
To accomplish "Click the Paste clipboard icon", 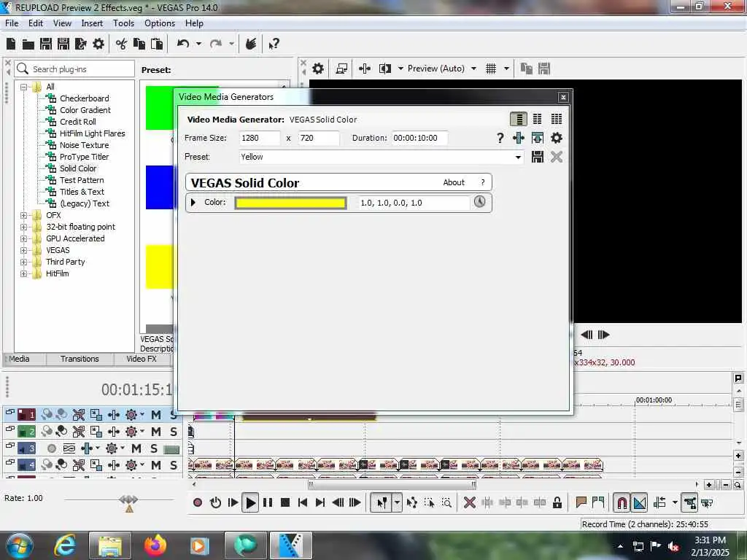I will pyautogui.click(x=157, y=44).
